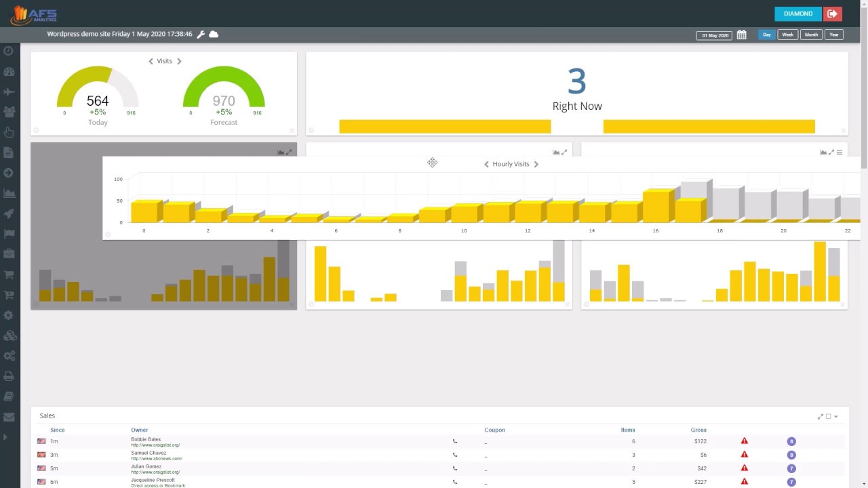Open the printer icon in sidebar
The image size is (868, 488).
coord(9,376)
